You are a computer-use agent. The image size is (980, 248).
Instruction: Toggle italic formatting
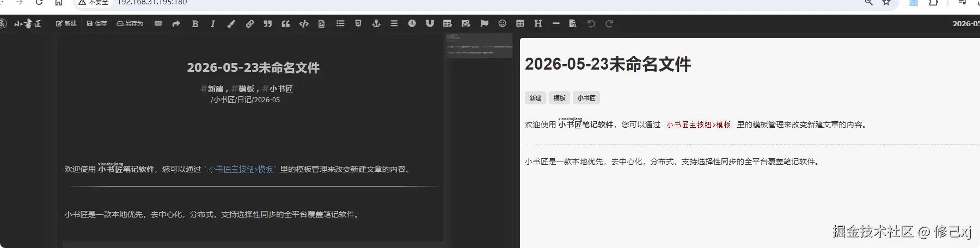[x=213, y=23]
